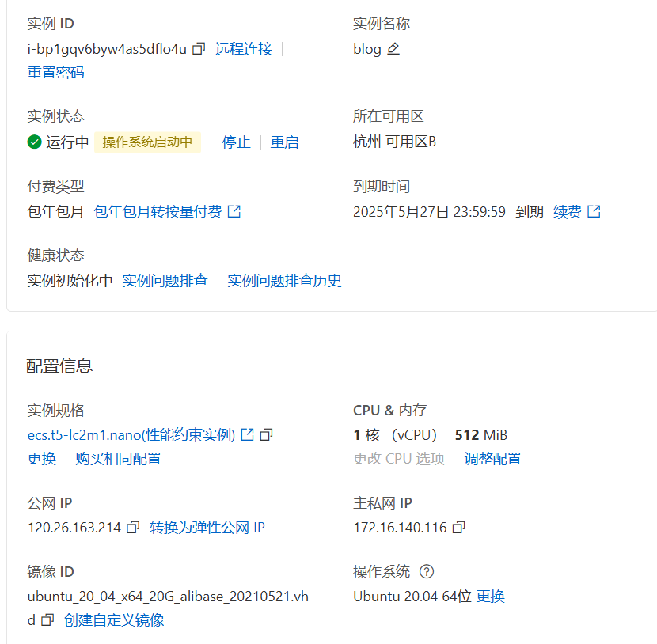Viewport: 657px width, 644px height.
Task: Restart the instance via 重启
Action: [284, 142]
